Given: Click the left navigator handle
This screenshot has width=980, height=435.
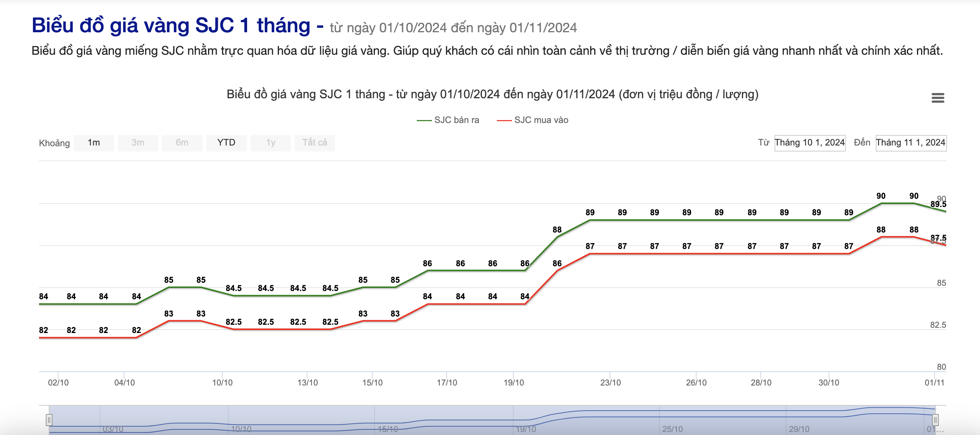Looking at the screenshot, I should [49, 420].
